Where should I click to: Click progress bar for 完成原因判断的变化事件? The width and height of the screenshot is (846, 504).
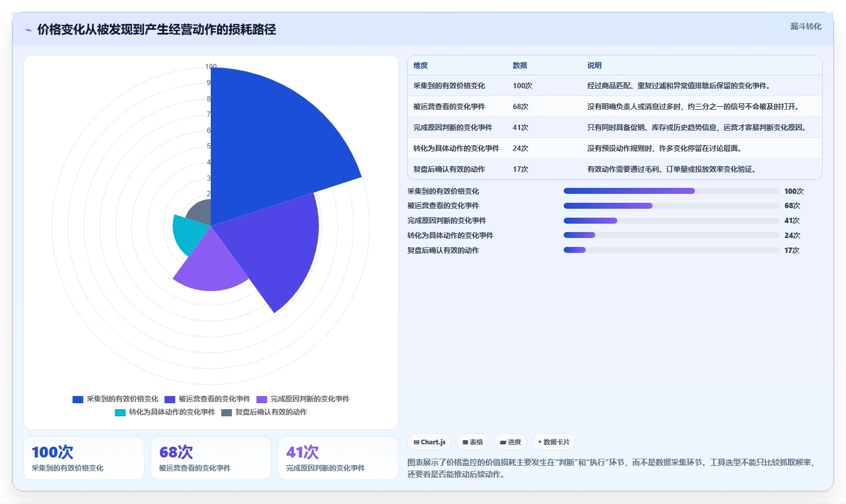coord(672,221)
